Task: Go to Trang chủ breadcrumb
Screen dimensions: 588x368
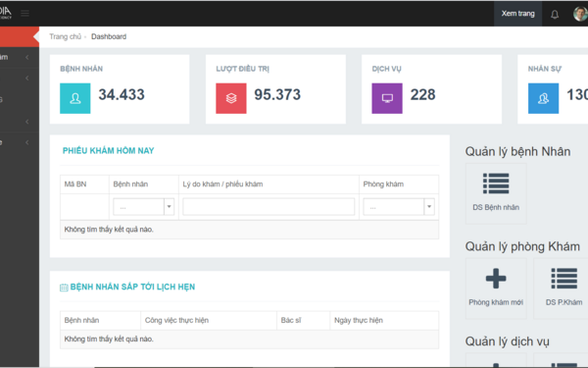Action: pos(65,36)
